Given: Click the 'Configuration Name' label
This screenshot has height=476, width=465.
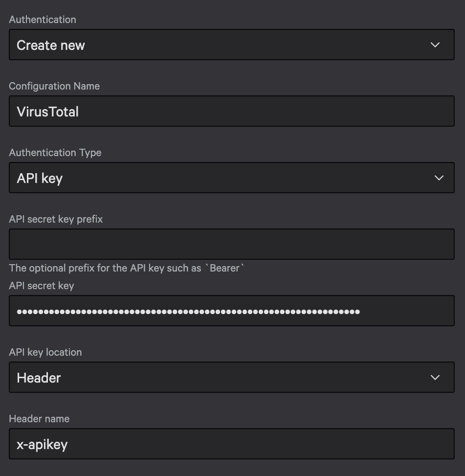Looking at the screenshot, I should tap(54, 86).
